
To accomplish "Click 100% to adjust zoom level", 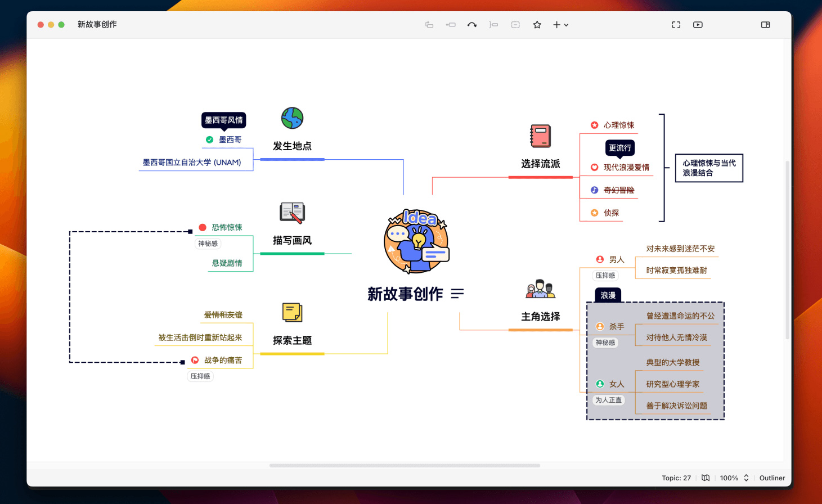I will click(727, 478).
